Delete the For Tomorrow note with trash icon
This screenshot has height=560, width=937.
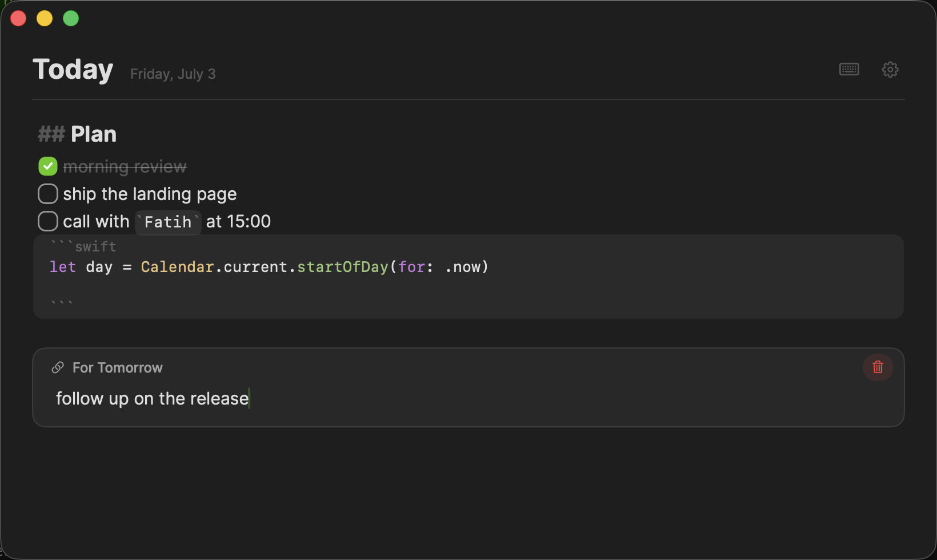[x=878, y=367]
